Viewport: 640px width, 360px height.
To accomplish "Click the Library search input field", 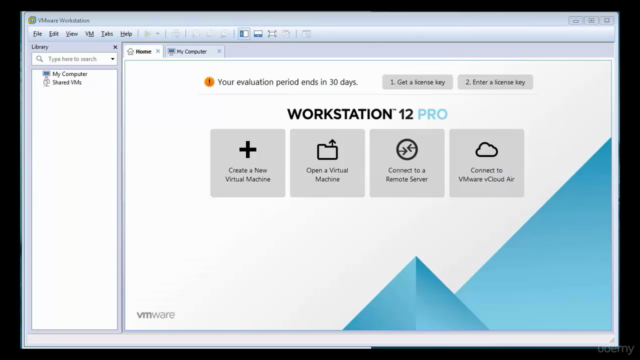I will [75, 59].
